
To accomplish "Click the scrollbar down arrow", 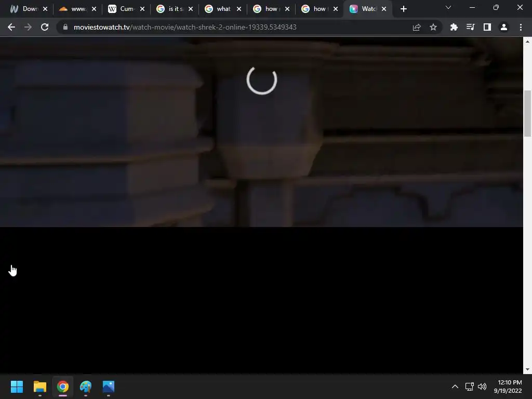I will 527,369.
